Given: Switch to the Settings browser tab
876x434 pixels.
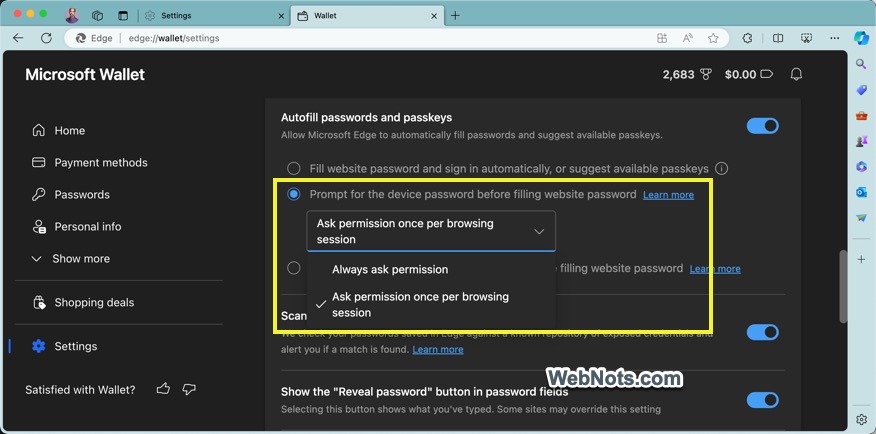Looking at the screenshot, I should (x=212, y=16).
